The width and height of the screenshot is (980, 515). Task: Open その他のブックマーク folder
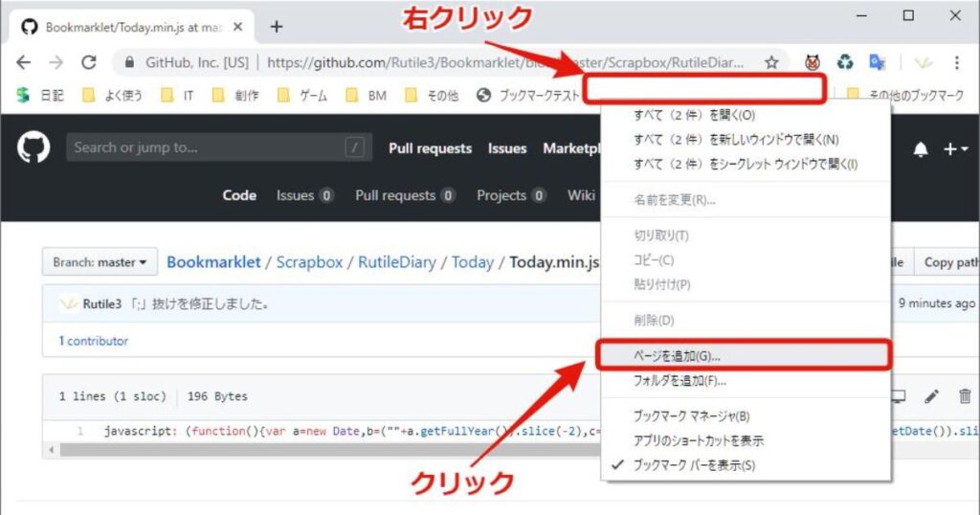(x=905, y=95)
